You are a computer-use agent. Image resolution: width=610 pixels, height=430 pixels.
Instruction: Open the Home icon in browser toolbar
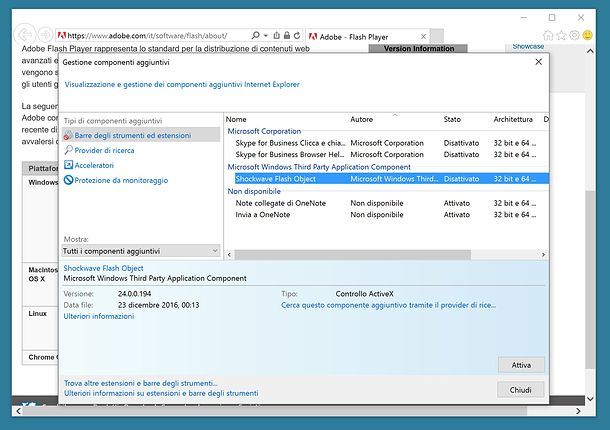pyautogui.click(x=548, y=35)
